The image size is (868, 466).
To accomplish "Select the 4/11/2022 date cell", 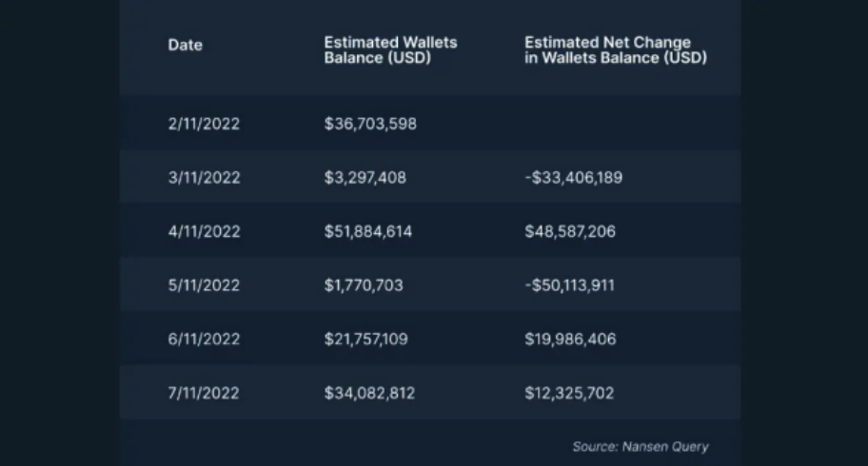I will pos(204,231).
